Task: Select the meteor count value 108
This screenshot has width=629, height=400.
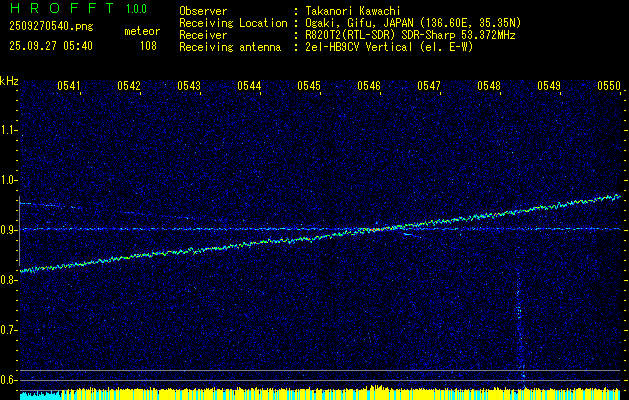Action: click(x=147, y=45)
